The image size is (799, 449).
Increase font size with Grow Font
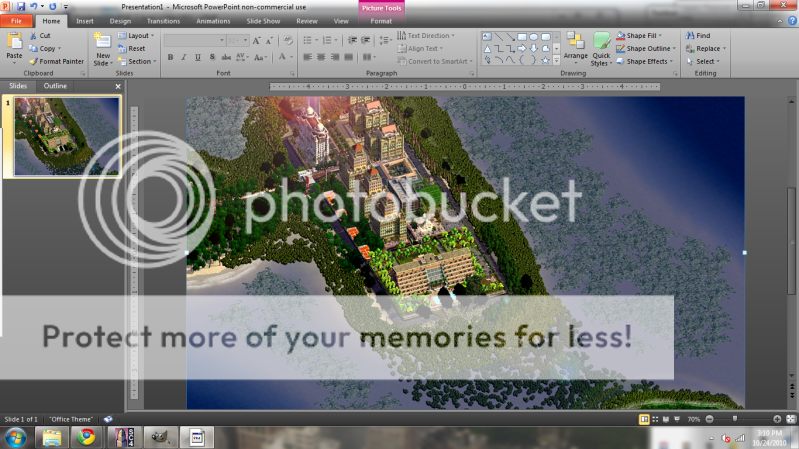click(256, 40)
